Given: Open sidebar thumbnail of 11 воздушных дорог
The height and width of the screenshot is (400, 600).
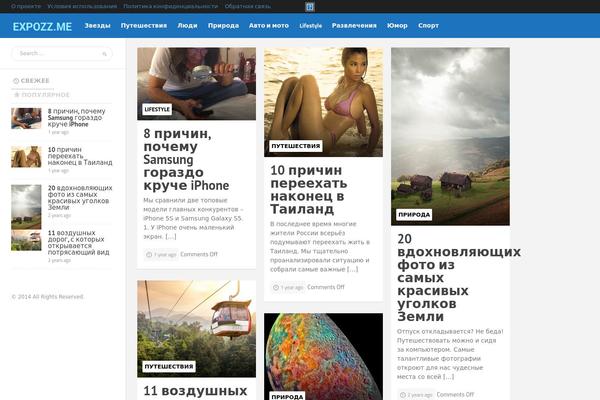Looking at the screenshot, I should pyautogui.click(x=26, y=240).
